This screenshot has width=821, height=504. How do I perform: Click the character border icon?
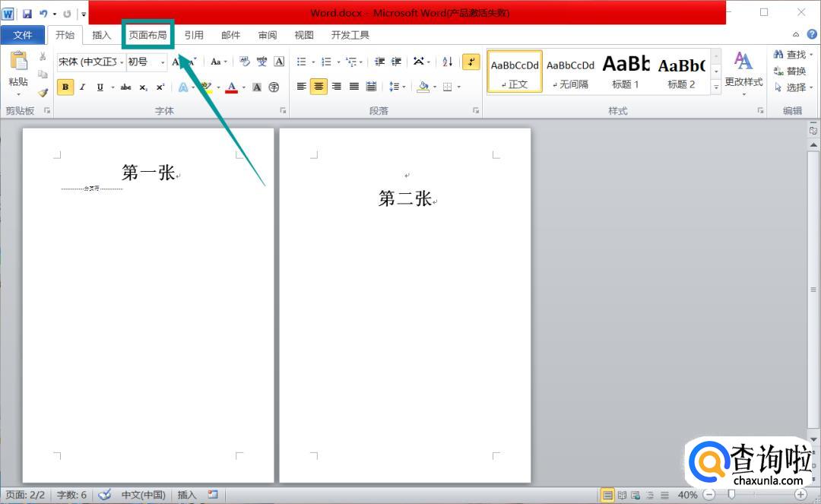(280, 62)
